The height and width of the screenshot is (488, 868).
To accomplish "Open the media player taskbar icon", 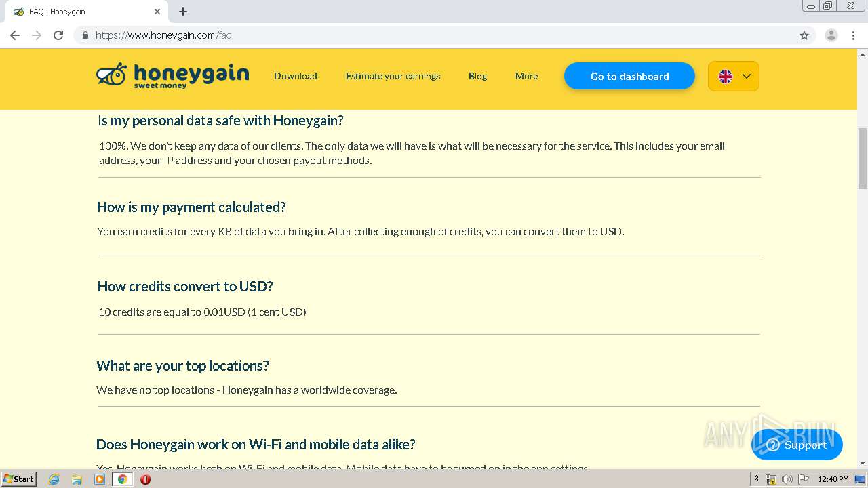I will (x=100, y=479).
